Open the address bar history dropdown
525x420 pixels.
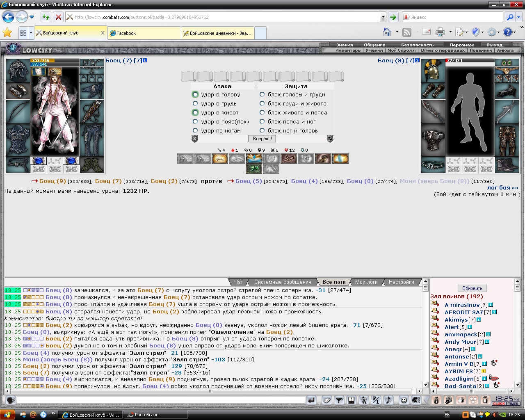(383, 17)
